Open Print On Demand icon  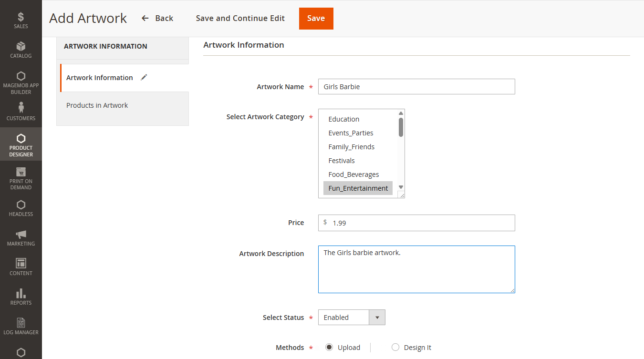(21, 172)
